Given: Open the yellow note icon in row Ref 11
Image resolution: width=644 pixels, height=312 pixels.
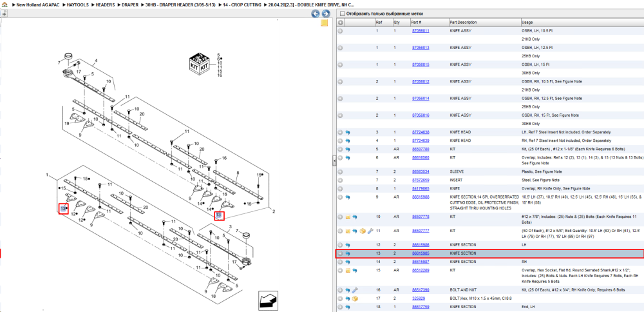Looking at the screenshot, I should point(348,231).
